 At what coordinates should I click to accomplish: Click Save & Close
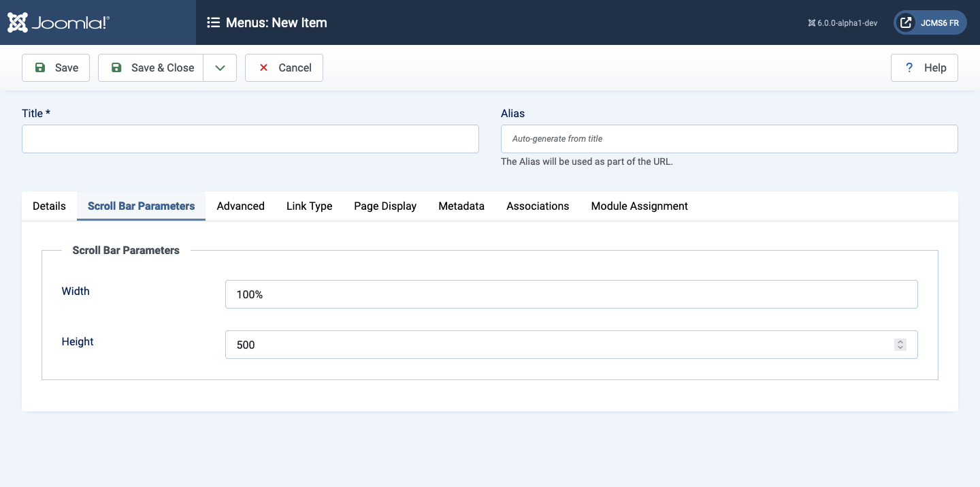[151, 67]
